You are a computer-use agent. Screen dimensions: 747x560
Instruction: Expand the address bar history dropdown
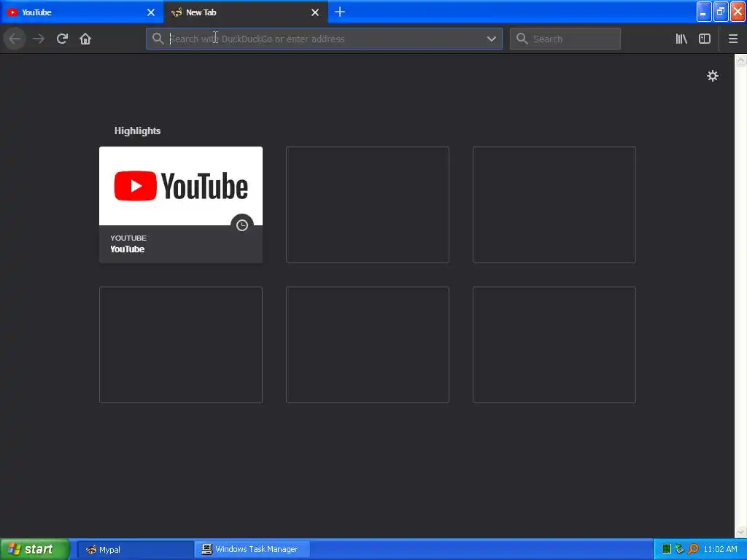(491, 39)
